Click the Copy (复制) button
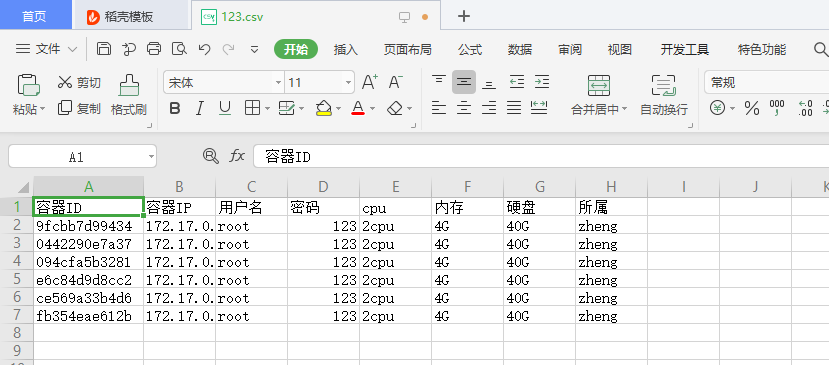 pyautogui.click(x=79, y=108)
